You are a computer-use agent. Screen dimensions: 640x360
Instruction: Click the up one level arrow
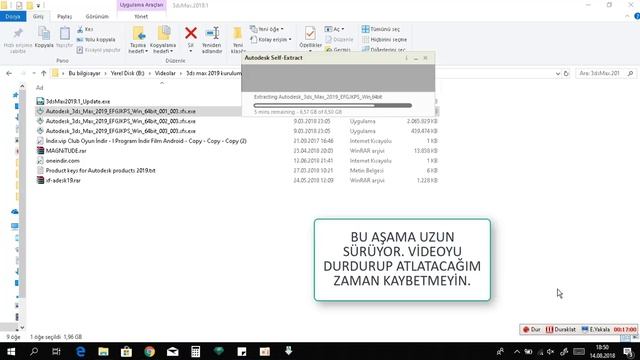pos(44,73)
